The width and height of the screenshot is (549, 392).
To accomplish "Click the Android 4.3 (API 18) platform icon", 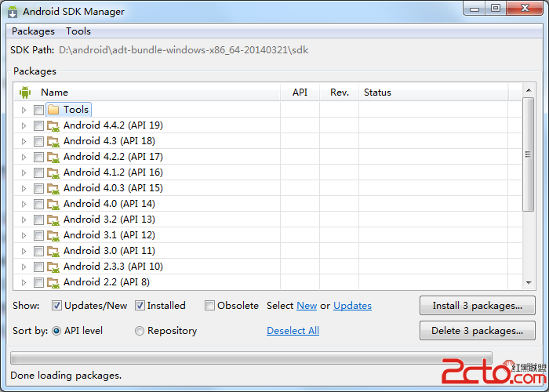I will (x=53, y=141).
